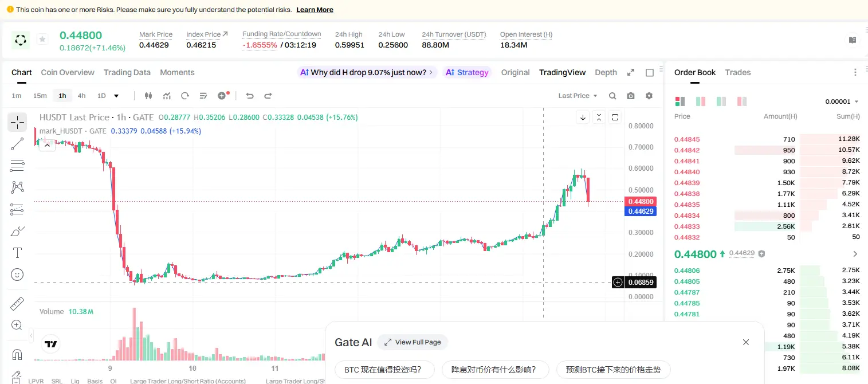Select the 4h timeframe
The width and height of the screenshot is (868, 384).
pyautogui.click(x=82, y=96)
